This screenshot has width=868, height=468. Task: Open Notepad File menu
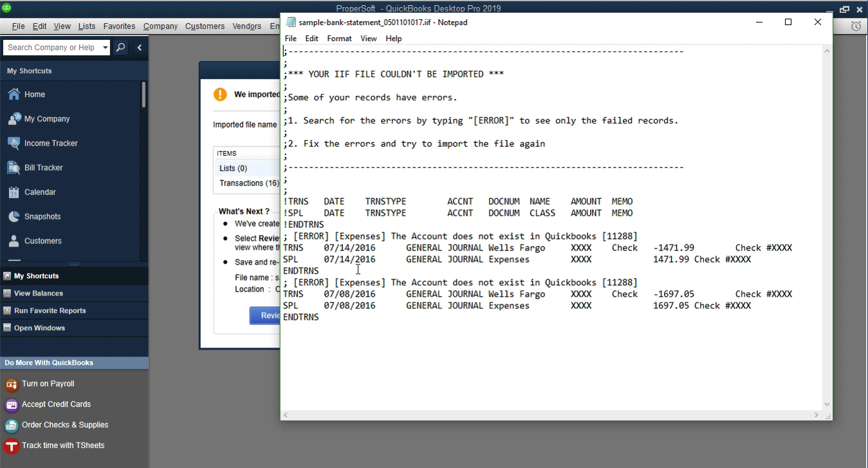tap(291, 39)
